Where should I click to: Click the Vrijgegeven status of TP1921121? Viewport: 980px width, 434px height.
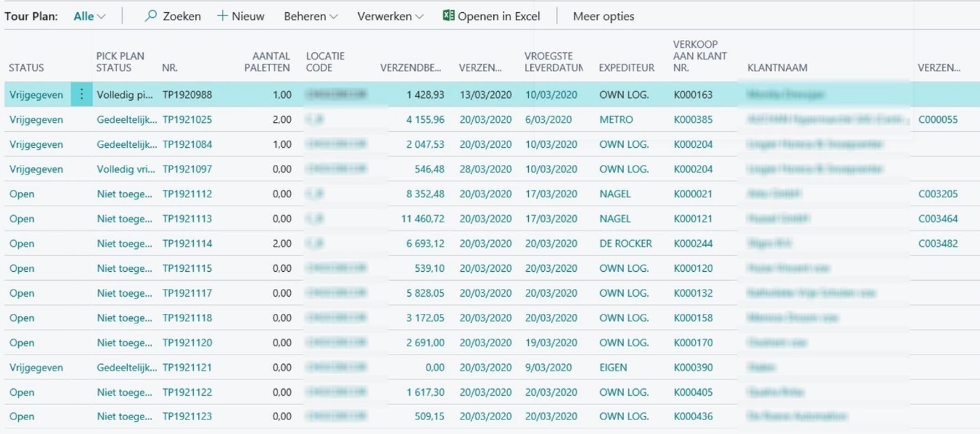point(36,368)
